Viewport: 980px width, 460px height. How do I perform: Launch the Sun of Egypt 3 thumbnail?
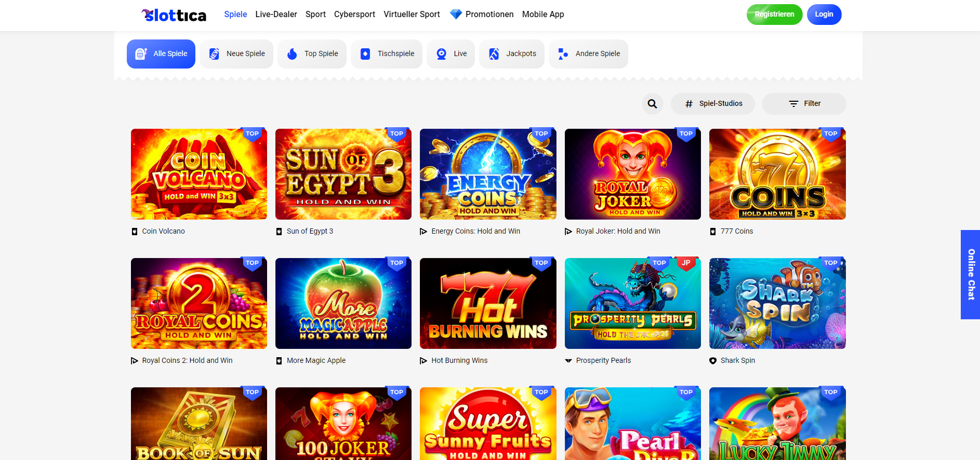[343, 174]
